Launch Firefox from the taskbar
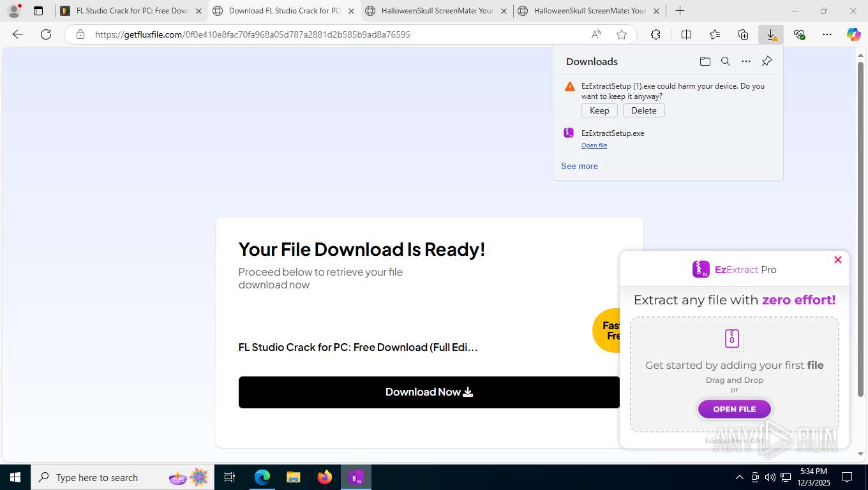868x490 pixels. 325,477
